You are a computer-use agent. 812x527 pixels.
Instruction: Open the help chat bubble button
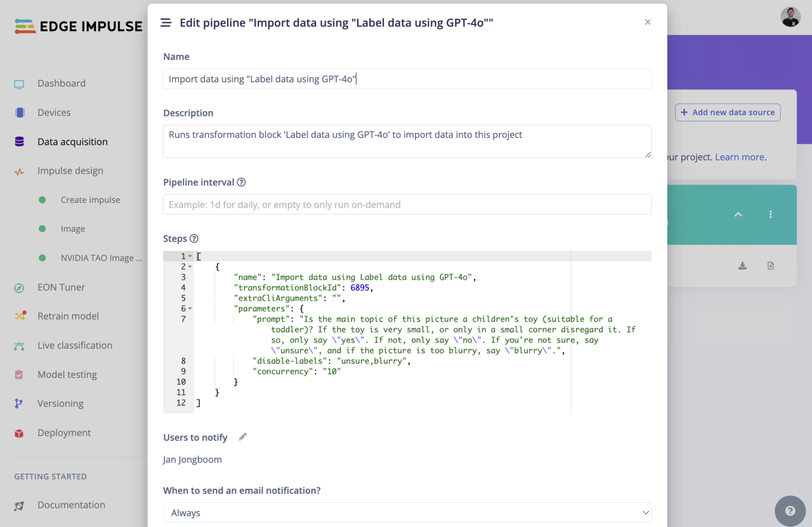(789, 511)
